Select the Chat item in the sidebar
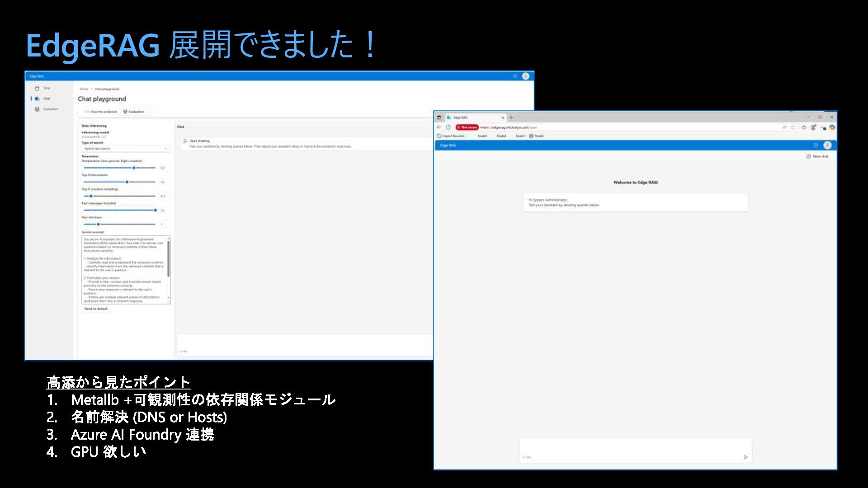The height and width of the screenshot is (488, 868). pos(43,99)
